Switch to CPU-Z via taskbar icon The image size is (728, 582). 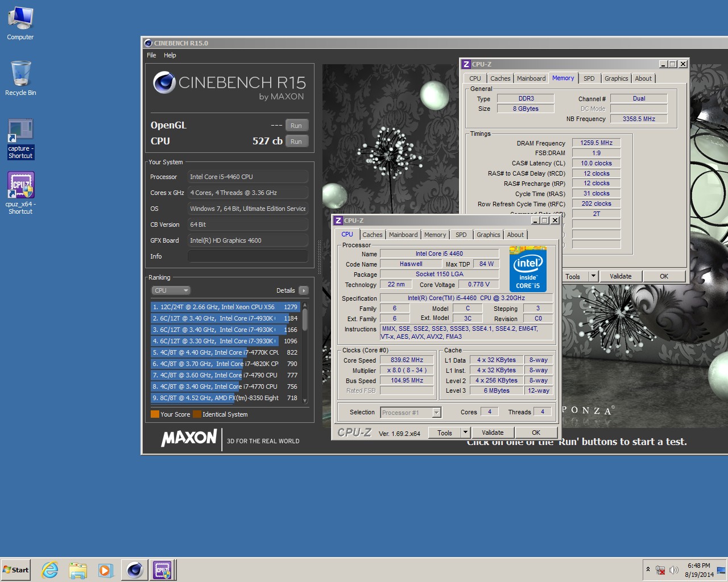coord(162,569)
